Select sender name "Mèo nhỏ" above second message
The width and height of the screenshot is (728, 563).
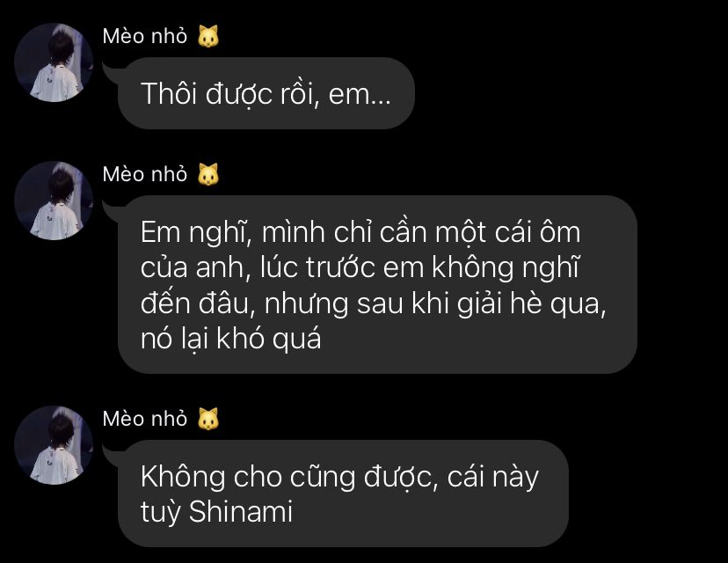pos(145,174)
